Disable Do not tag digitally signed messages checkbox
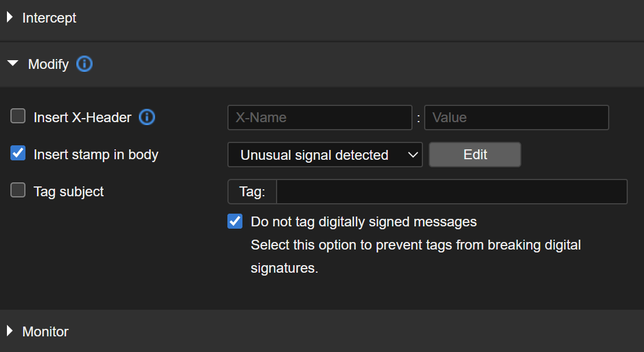The width and height of the screenshot is (644, 352). 235,221
